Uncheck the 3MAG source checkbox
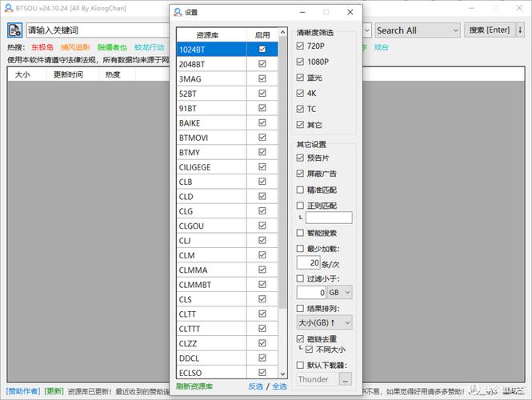This screenshot has height=400, width=532. pos(262,78)
